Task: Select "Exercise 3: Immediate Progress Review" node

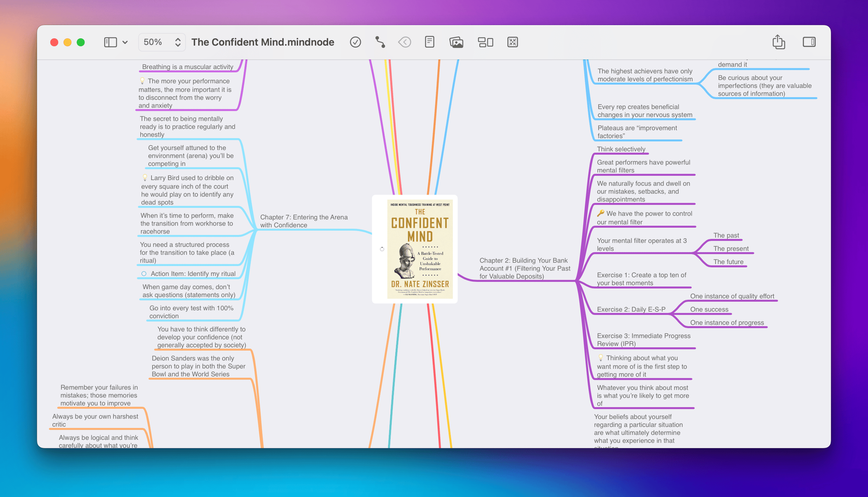Action: pyautogui.click(x=643, y=339)
